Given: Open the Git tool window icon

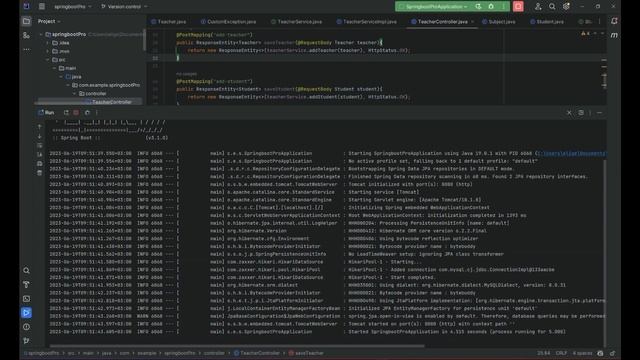Looking at the screenshot, I should pyautogui.click(x=27, y=341).
